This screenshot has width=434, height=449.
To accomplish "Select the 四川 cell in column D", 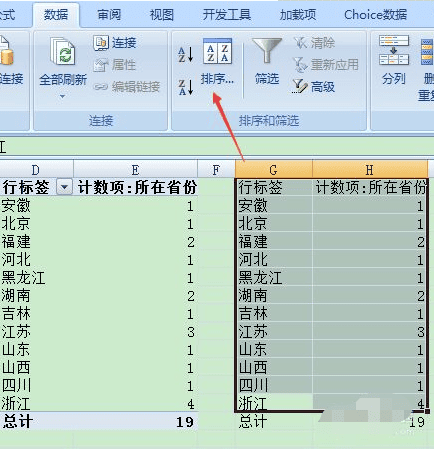I will (37, 385).
